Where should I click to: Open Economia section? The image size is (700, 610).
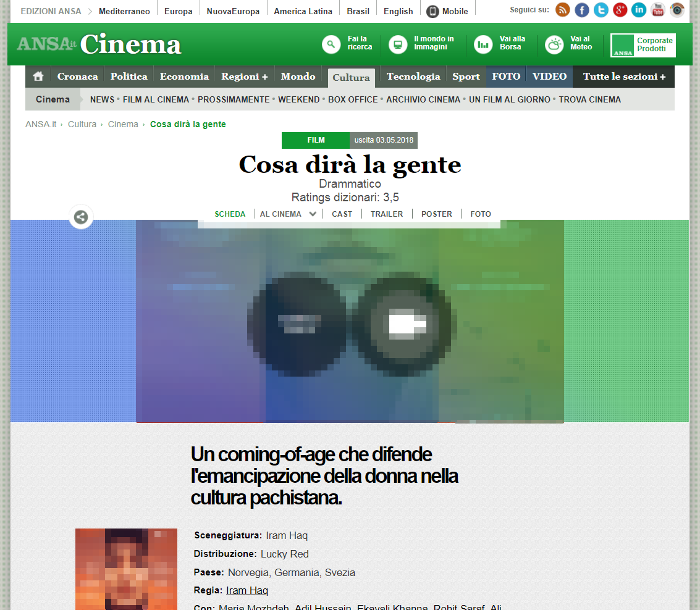click(x=184, y=77)
